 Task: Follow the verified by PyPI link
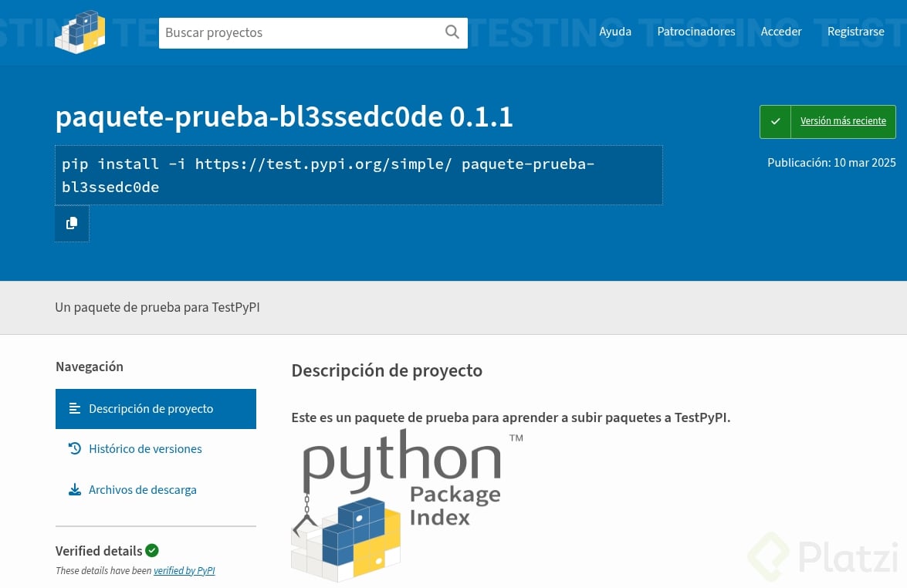[x=184, y=571]
